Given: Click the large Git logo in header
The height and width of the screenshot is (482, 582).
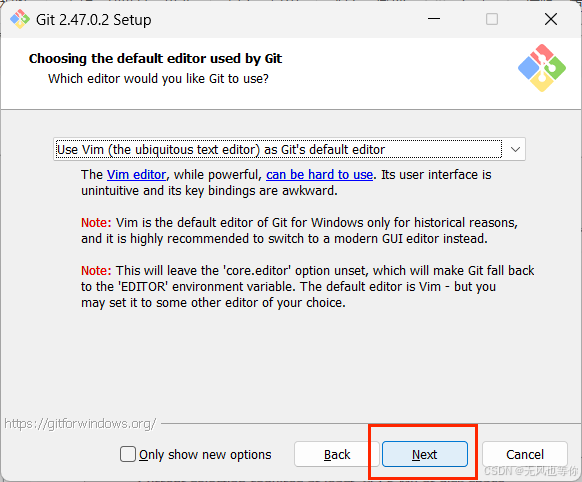Looking at the screenshot, I should tap(542, 68).
